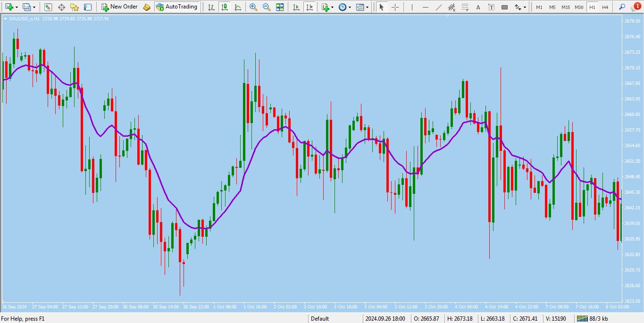Viewport: 644px width, 323px height.
Task: Expand the Indicators dropdown arrow
Action: 333,7
